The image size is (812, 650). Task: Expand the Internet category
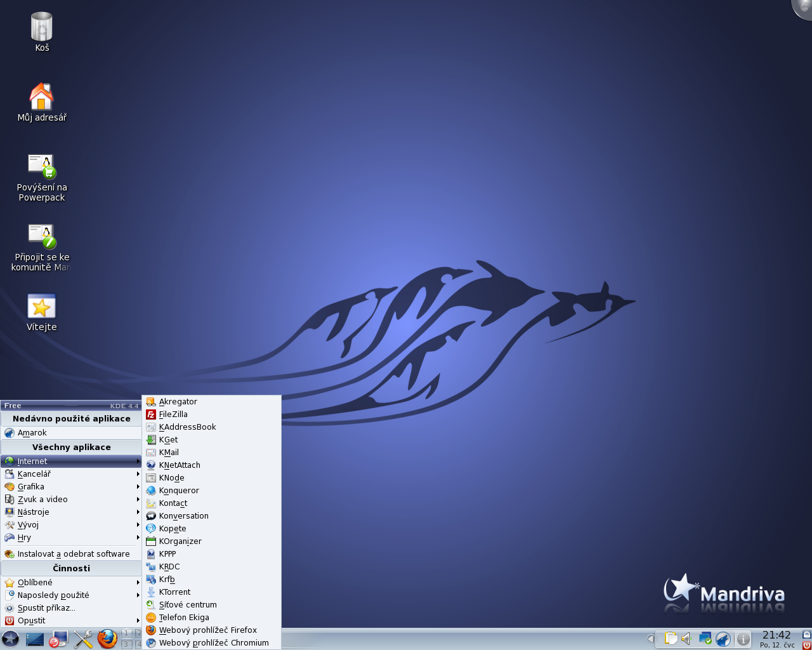click(71, 461)
